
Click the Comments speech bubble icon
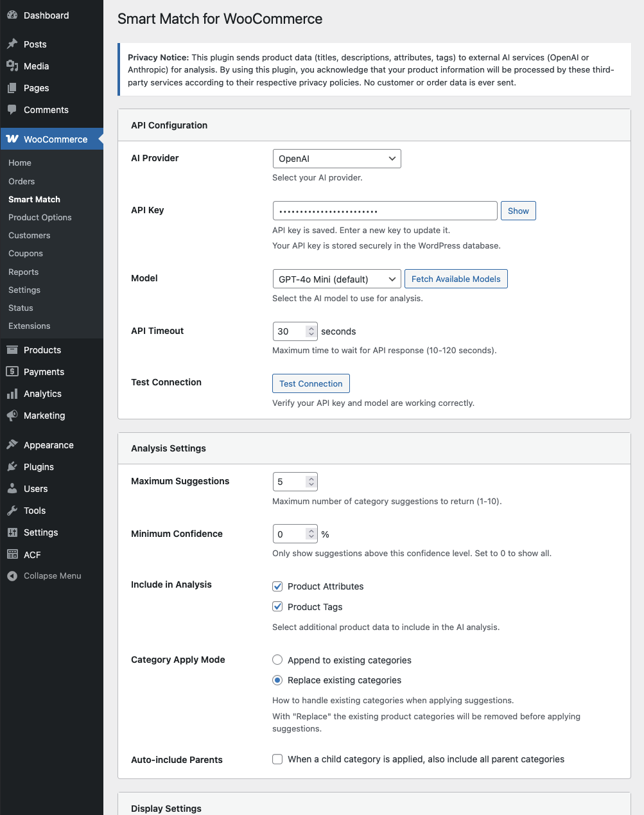tap(12, 109)
